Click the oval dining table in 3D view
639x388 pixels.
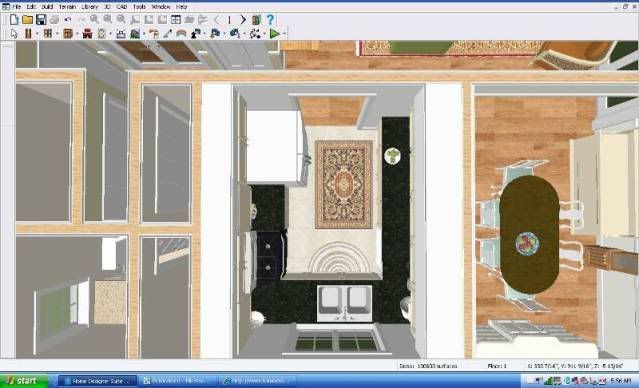tap(529, 234)
